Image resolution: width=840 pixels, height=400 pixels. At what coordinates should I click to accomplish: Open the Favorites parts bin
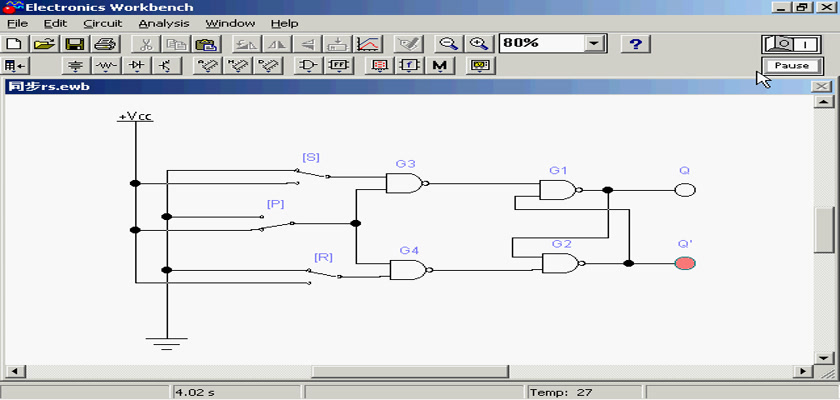pyautogui.click(x=14, y=66)
